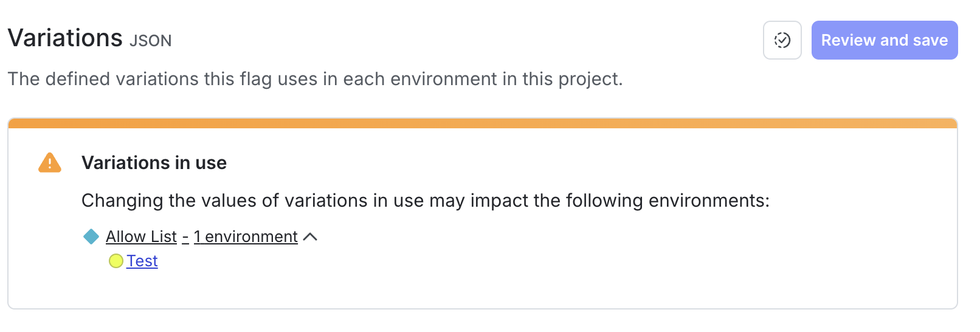This screenshot has height=332, width=980.
Task: Open the Allow List flag link
Action: (x=141, y=237)
